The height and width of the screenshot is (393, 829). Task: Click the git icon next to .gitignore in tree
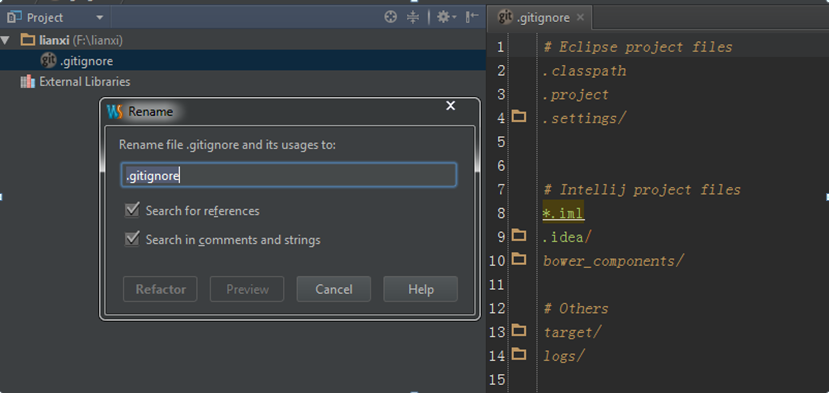(x=48, y=61)
